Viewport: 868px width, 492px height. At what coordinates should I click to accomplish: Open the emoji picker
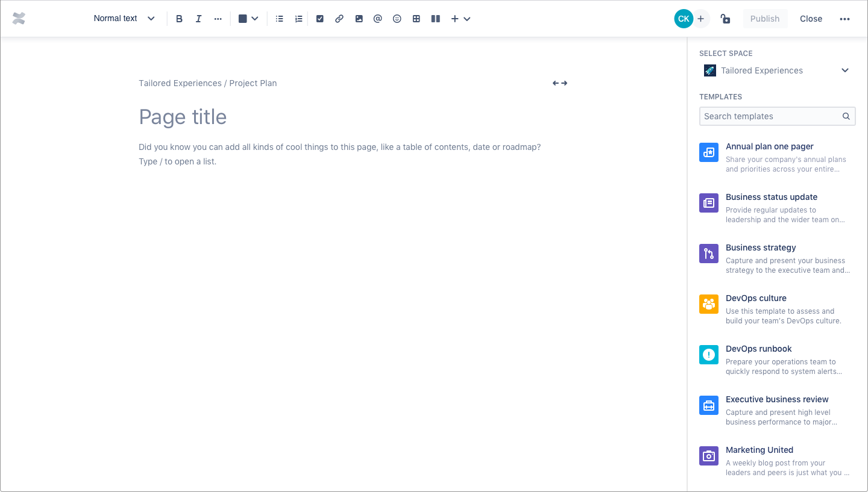(397, 18)
